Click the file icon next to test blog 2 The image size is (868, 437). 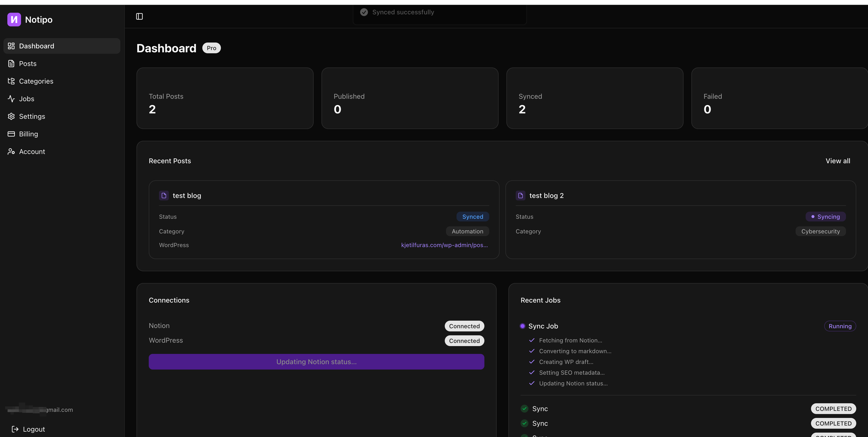pos(520,195)
